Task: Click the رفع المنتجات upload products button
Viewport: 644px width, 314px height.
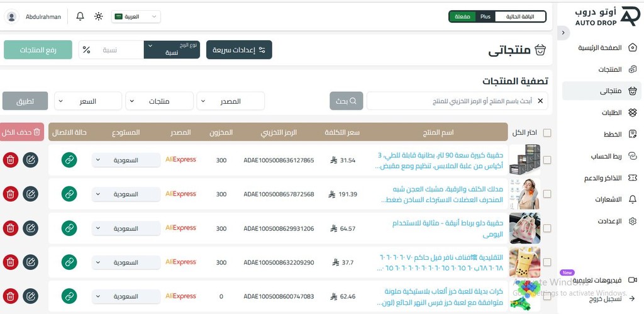Action: click(x=38, y=50)
